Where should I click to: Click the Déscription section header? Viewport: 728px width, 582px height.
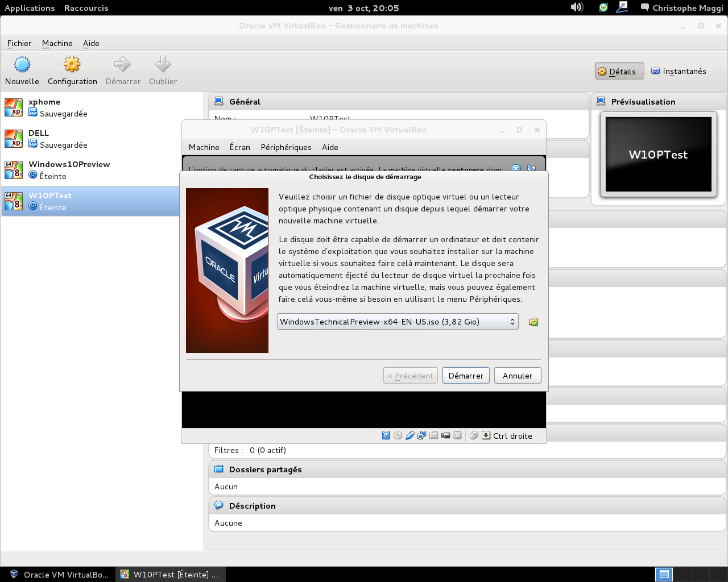click(467, 506)
